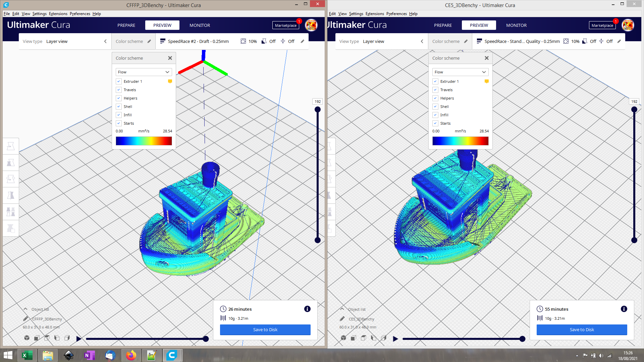Play layer simulation in right Cura window
Image resolution: width=644 pixels, height=362 pixels.
395,339
